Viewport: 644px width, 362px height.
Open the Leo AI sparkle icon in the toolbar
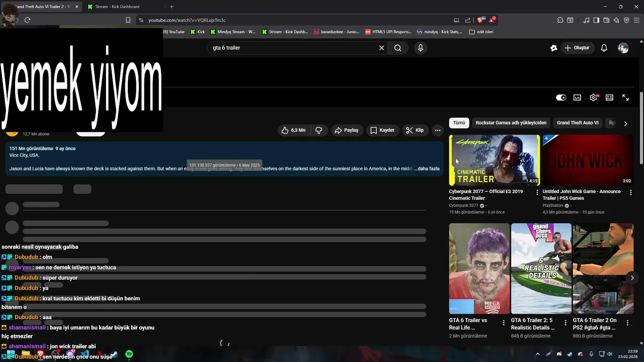[616, 20]
